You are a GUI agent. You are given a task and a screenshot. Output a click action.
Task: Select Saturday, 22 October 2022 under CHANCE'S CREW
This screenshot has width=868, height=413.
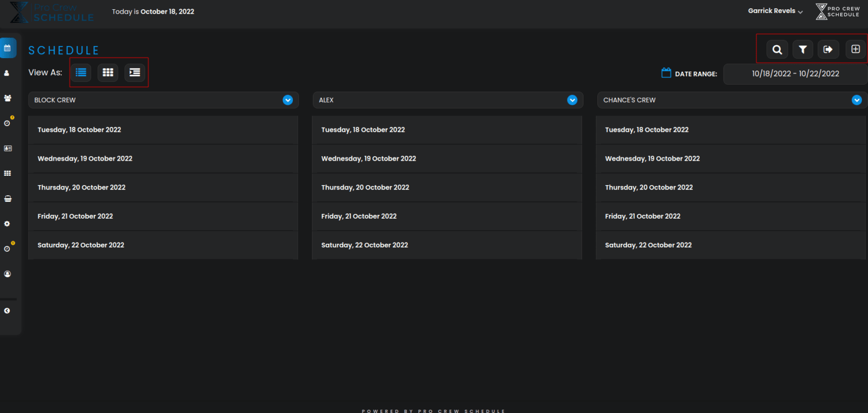pyautogui.click(x=731, y=245)
